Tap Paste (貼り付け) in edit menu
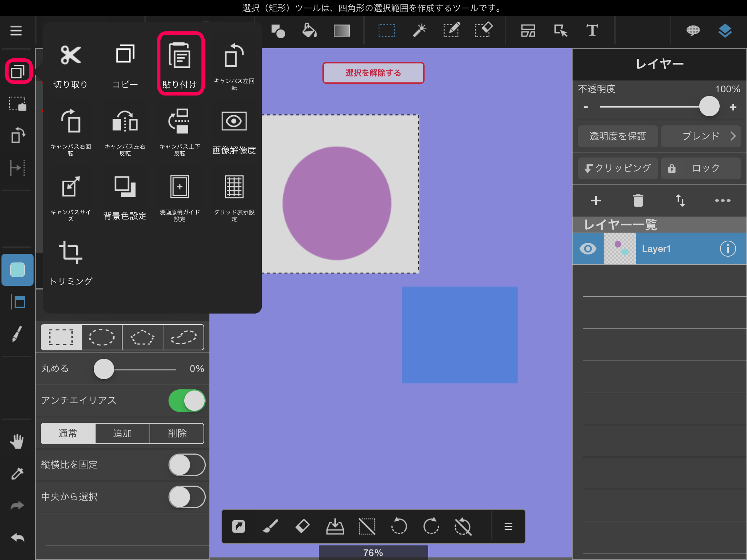Screen dimensions: 747x560 tap(180, 64)
